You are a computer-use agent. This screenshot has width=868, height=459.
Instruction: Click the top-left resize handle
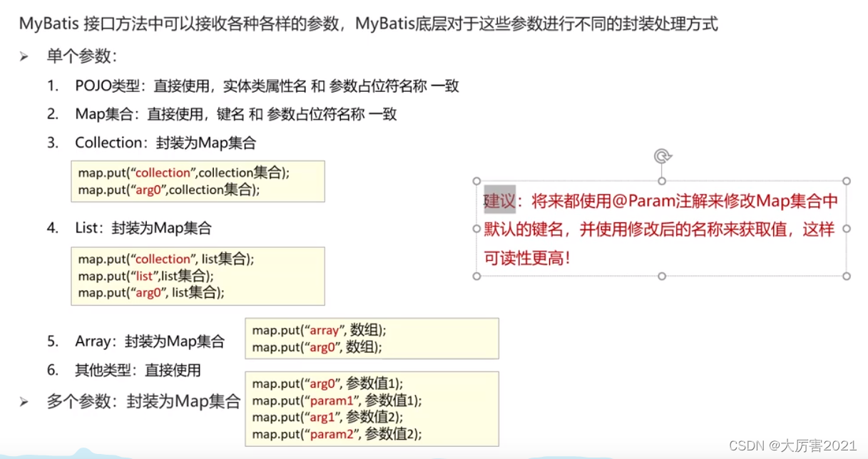tap(476, 180)
